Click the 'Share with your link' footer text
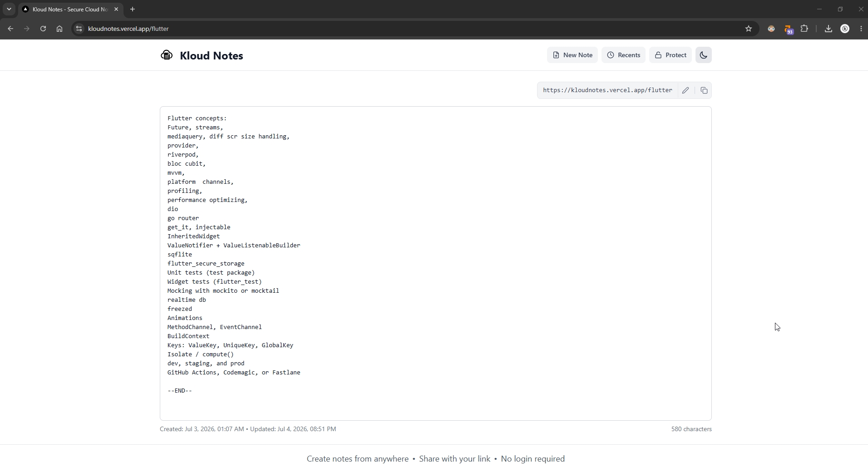The width and height of the screenshot is (868, 472). tap(455, 459)
